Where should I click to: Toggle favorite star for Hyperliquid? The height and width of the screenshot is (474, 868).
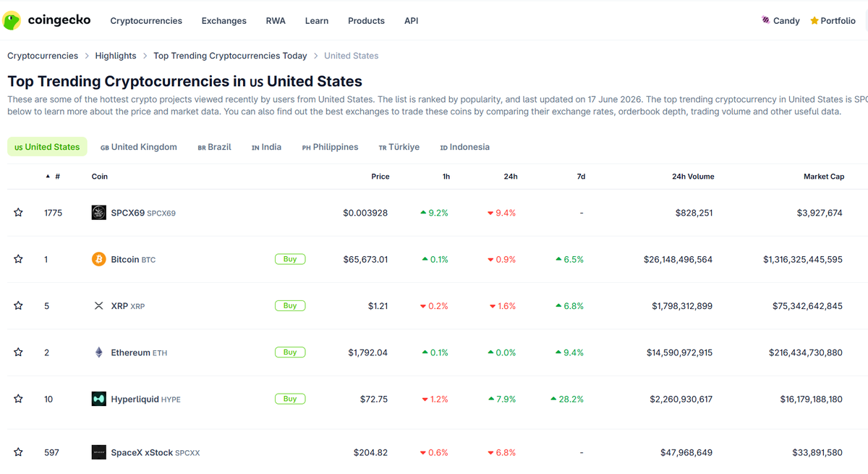click(18, 399)
